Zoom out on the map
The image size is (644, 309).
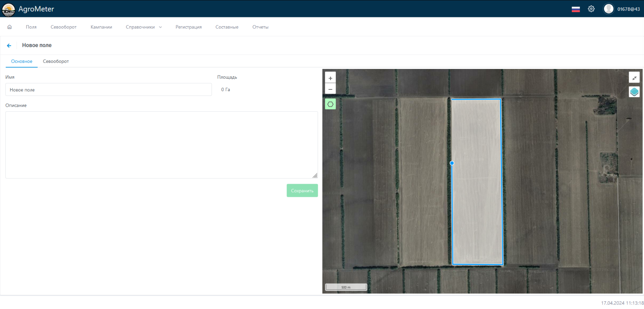(330, 89)
